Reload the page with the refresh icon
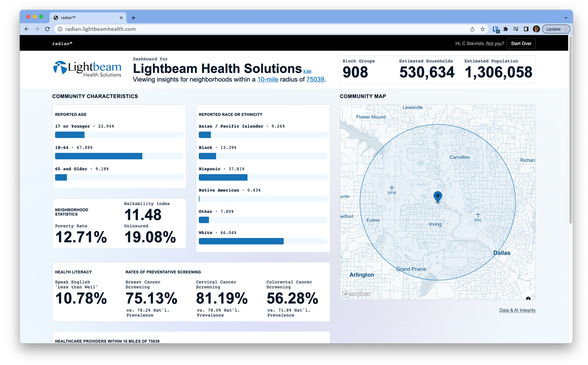Image resolution: width=588 pixels, height=365 pixels. click(47, 29)
